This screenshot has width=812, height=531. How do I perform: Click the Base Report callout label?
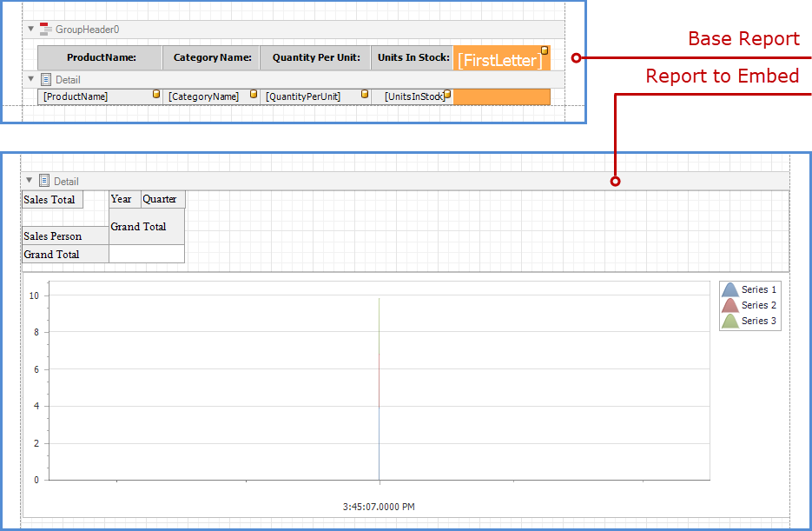743,39
